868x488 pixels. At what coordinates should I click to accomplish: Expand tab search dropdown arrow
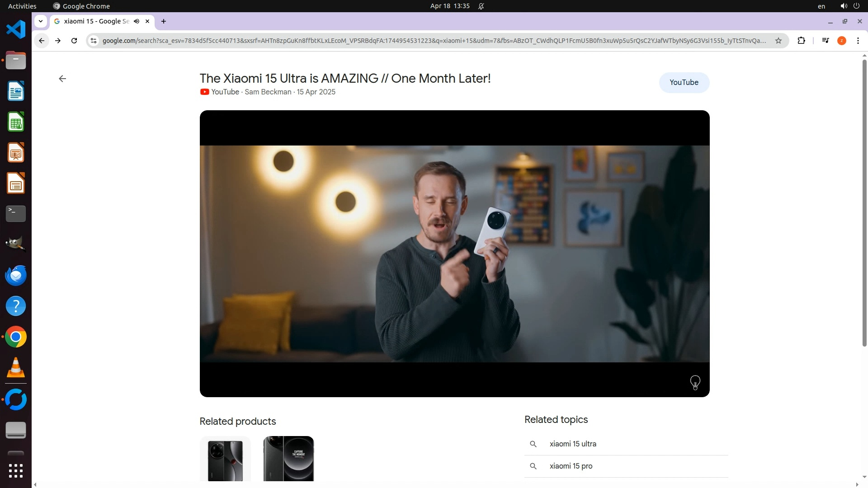coord(41,21)
